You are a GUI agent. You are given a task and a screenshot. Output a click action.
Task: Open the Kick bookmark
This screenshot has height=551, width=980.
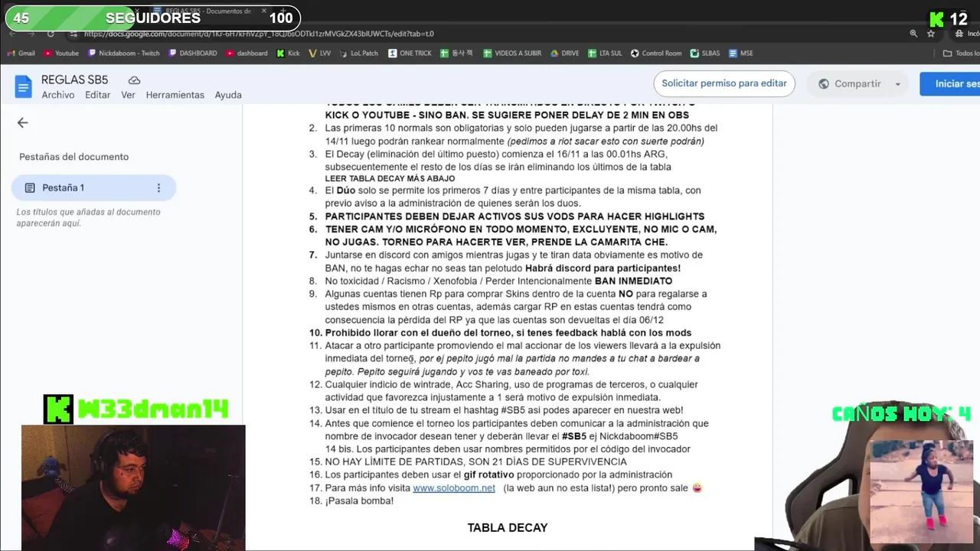[x=288, y=54]
